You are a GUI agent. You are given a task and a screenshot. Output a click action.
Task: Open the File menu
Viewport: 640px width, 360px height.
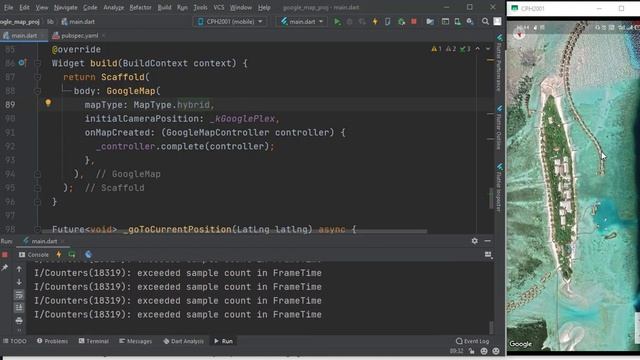coord(8,7)
